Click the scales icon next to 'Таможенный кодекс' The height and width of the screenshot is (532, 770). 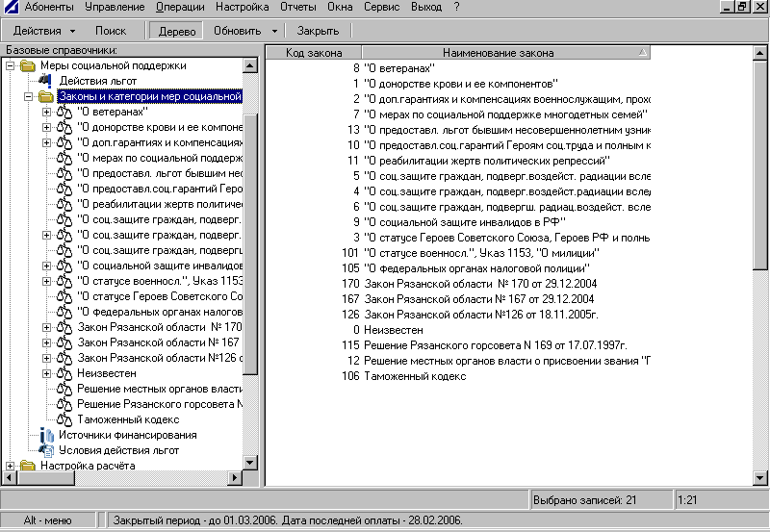click(x=65, y=419)
